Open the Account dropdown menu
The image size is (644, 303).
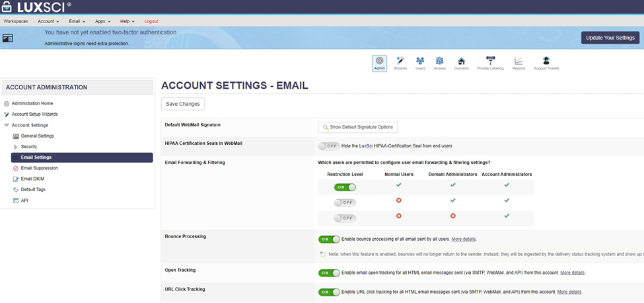click(48, 21)
